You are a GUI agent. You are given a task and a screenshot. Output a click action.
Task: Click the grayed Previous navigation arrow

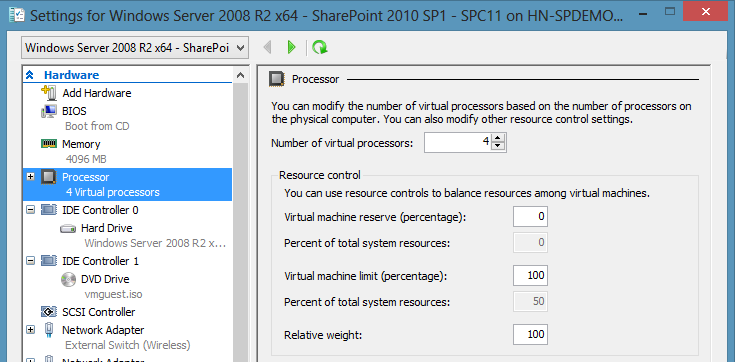268,47
